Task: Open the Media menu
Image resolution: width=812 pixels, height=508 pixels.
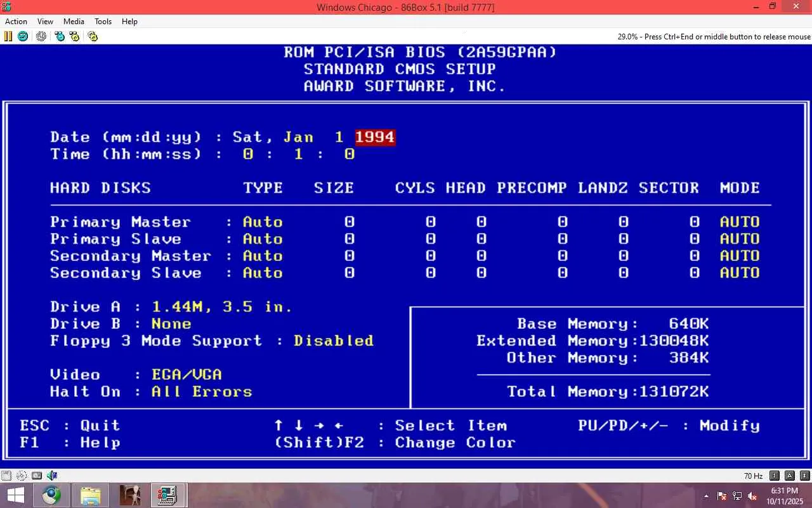Action: [x=74, y=22]
